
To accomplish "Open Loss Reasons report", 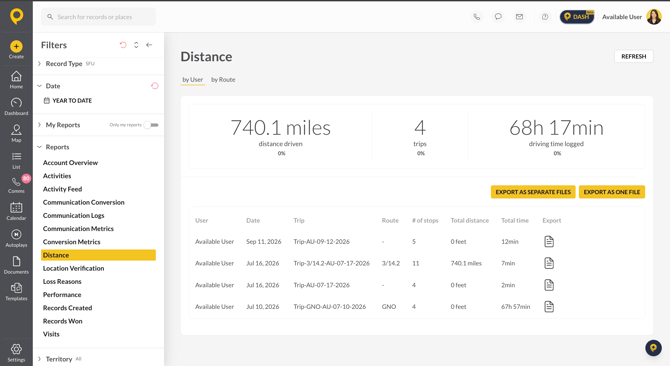I will pos(62,281).
